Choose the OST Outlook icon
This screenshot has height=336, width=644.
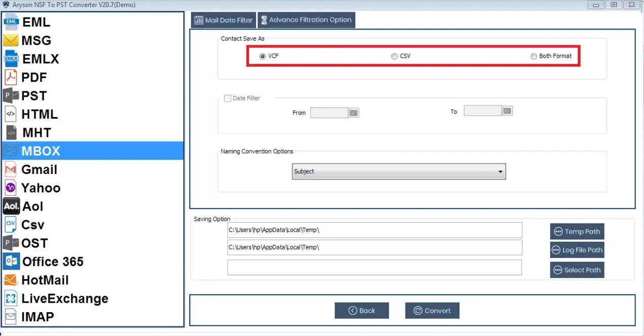tap(11, 243)
